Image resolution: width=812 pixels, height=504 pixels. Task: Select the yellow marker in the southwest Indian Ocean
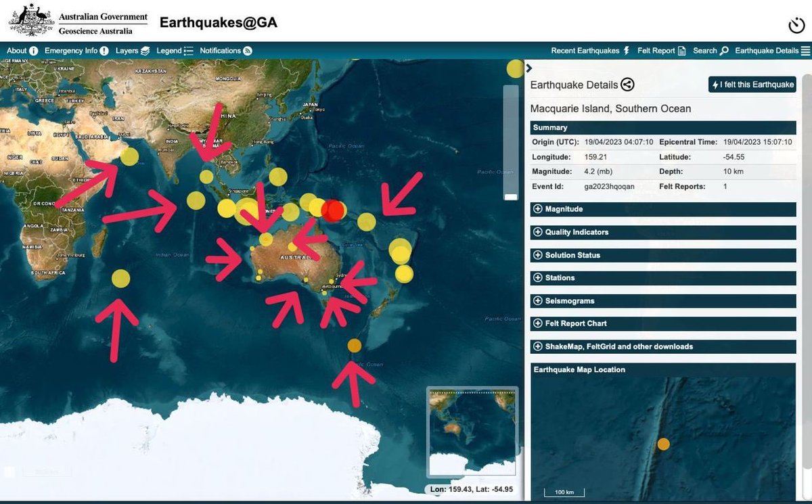[121, 279]
